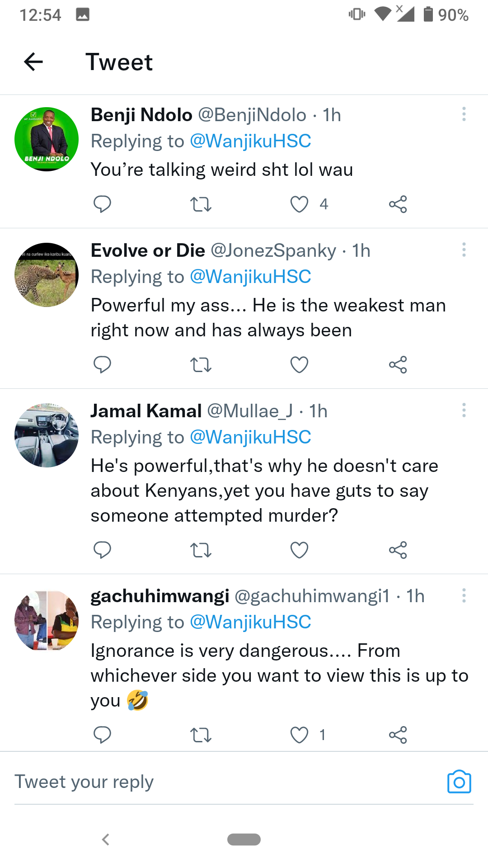The width and height of the screenshot is (488, 868).
Task: Tap the Tweet your reply field
Action: (x=226, y=782)
